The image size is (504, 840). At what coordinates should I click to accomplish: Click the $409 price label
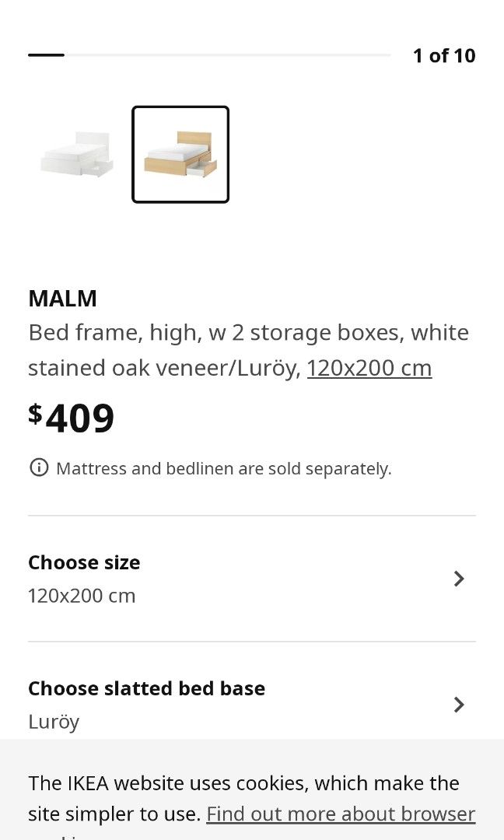pyautogui.click(x=72, y=418)
